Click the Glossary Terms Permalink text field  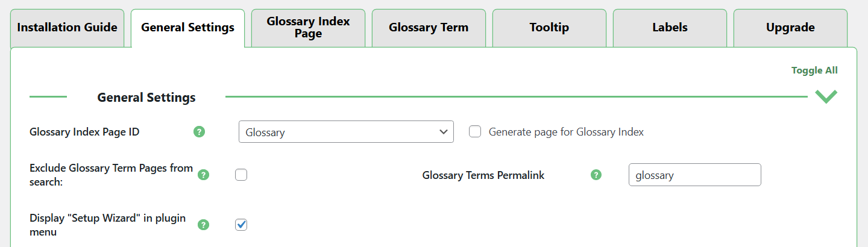tap(694, 175)
